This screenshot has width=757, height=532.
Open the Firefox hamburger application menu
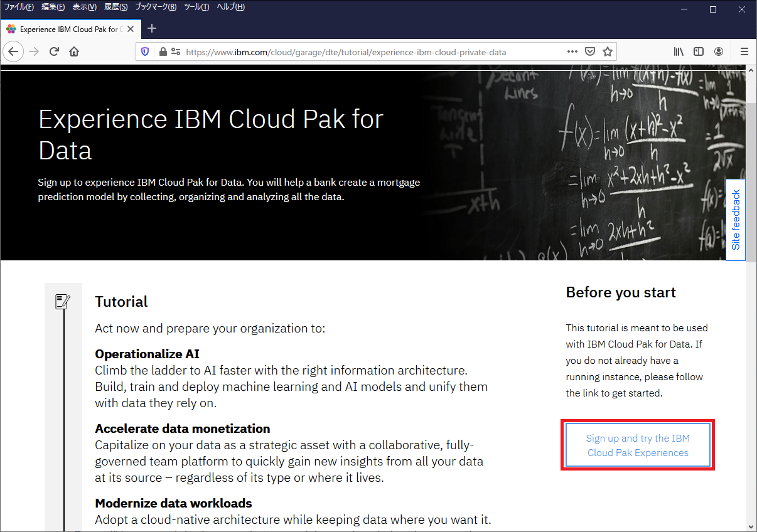coord(744,51)
